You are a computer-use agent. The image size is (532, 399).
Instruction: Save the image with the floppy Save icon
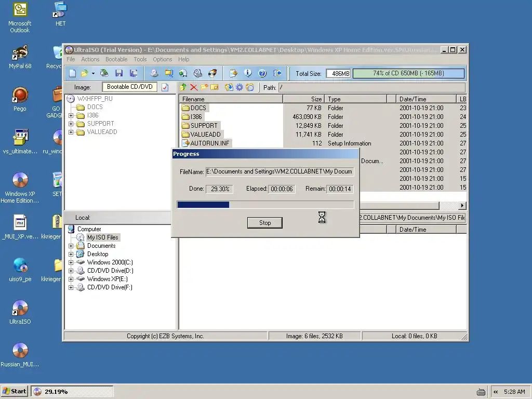[x=119, y=73]
